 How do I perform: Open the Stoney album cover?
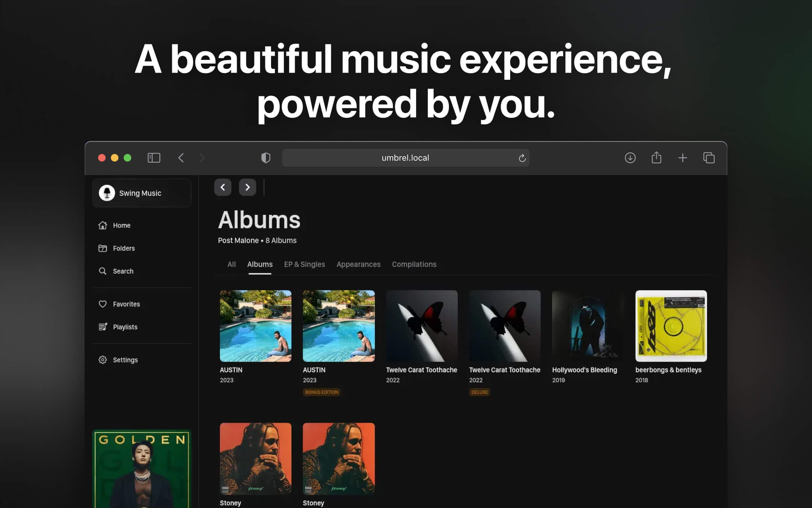(x=255, y=458)
